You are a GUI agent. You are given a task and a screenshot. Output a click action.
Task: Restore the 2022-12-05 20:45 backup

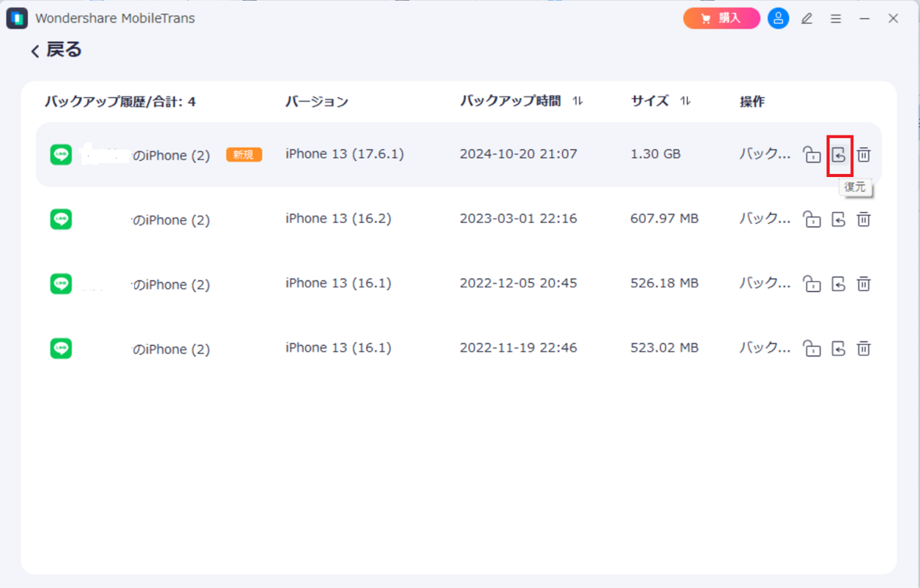pos(838,284)
